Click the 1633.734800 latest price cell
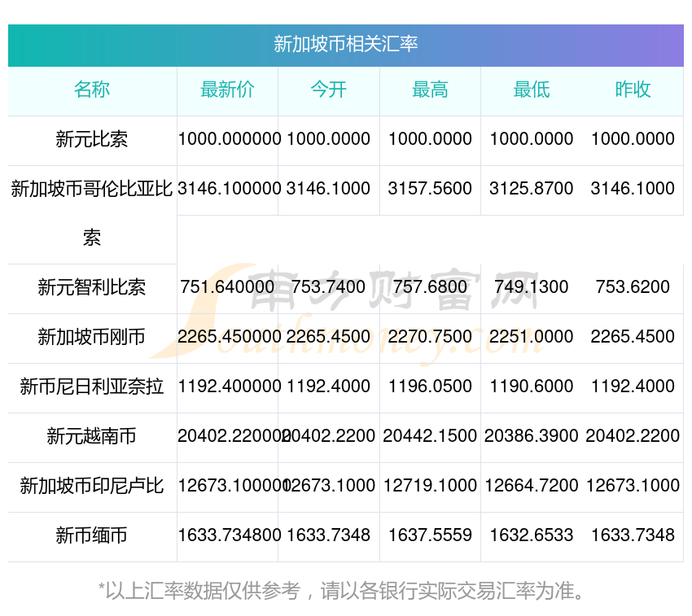Image resolution: width=692 pixels, height=616 pixels. tap(230, 535)
